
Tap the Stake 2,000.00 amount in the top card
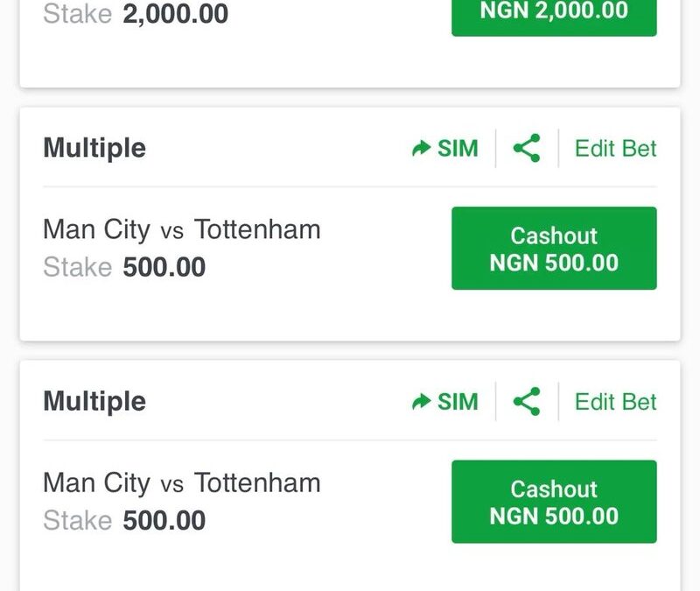click(176, 14)
